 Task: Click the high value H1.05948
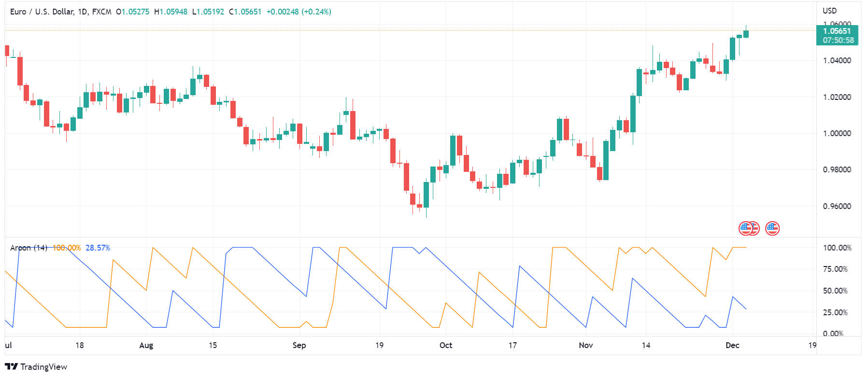(171, 12)
